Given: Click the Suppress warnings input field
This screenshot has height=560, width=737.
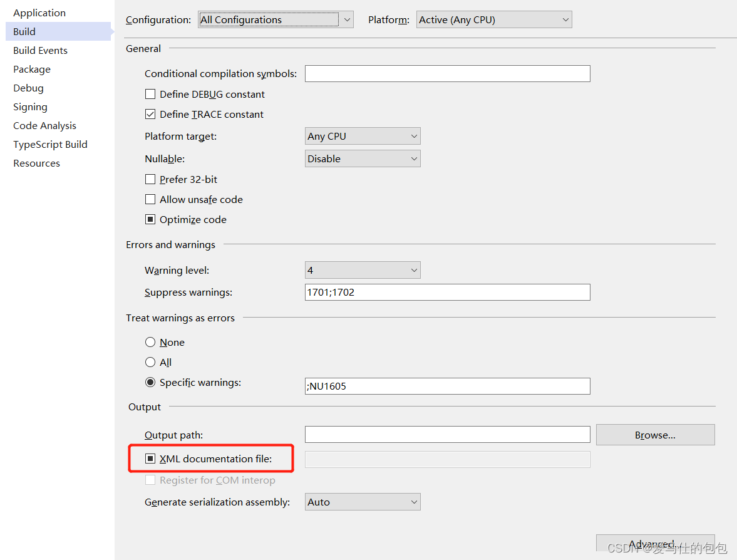Looking at the screenshot, I should [x=446, y=292].
